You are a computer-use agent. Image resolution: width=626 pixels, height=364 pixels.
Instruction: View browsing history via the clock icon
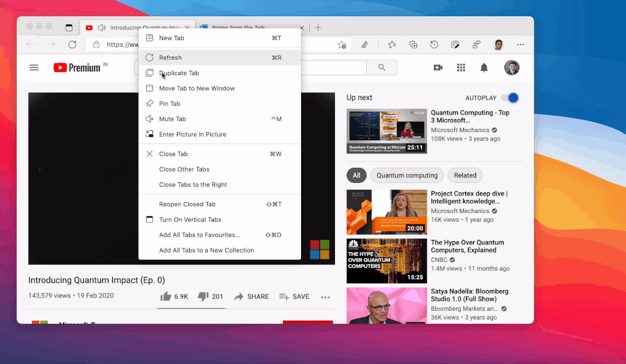click(x=434, y=44)
